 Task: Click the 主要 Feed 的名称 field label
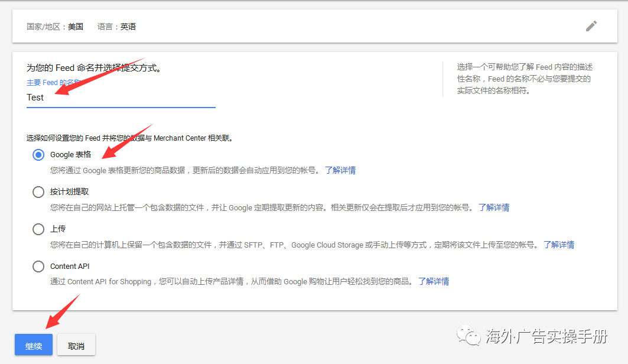point(53,83)
